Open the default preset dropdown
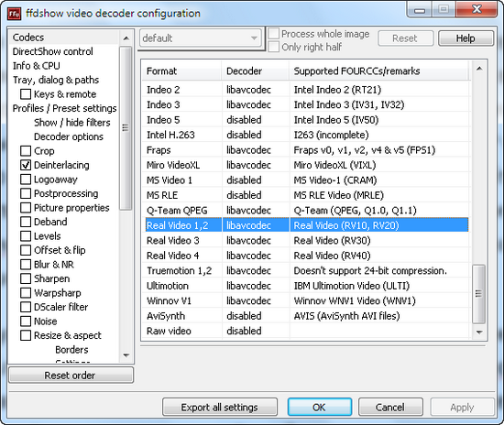The width and height of the screenshot is (504, 425). 201,38
